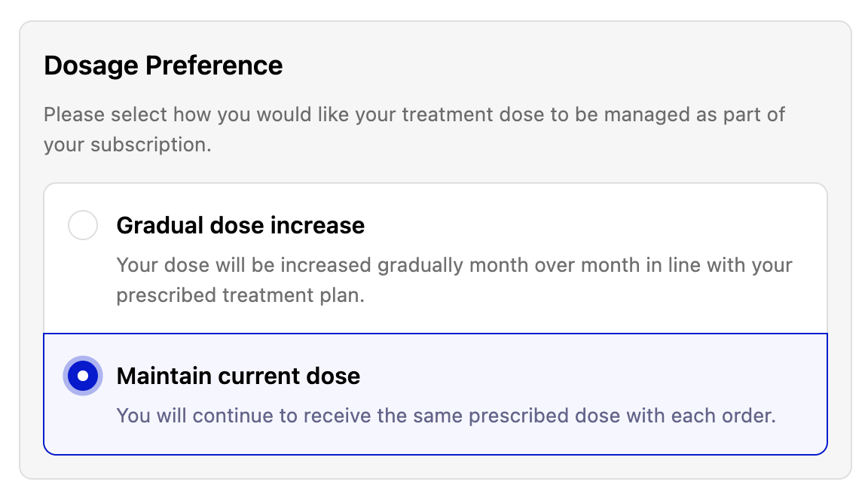Click text 'You will continue to receive'

[x=245, y=416]
